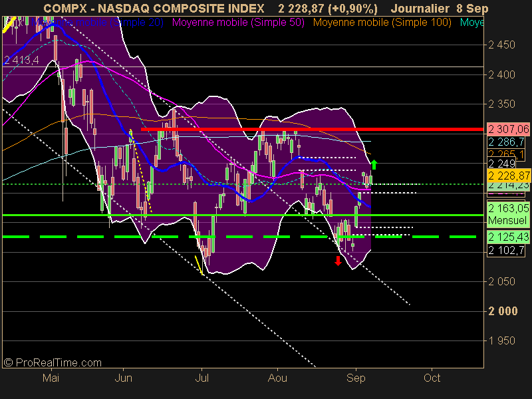
Task: Select the solid green monthly support line
Action: tap(243, 215)
